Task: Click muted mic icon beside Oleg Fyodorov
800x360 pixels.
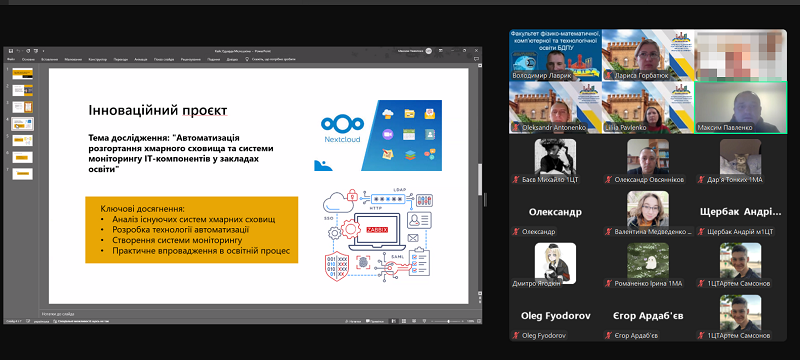Action: [516, 336]
